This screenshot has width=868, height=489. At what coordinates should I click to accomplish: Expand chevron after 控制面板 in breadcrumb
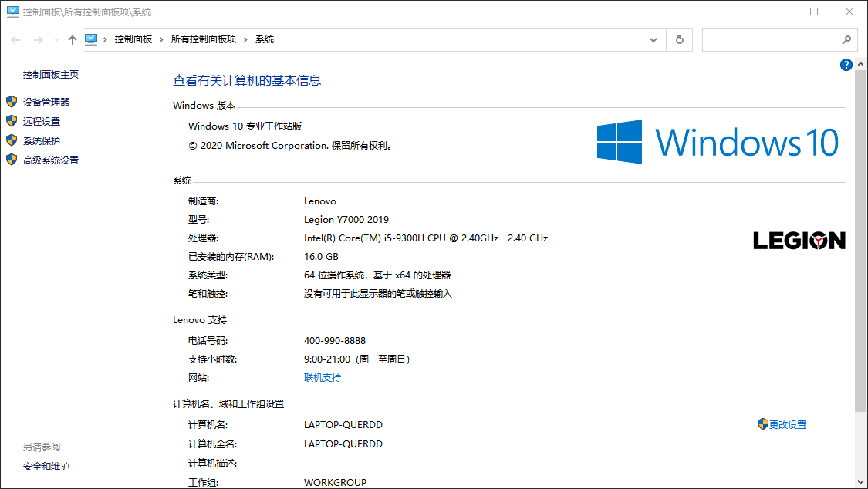click(x=161, y=39)
